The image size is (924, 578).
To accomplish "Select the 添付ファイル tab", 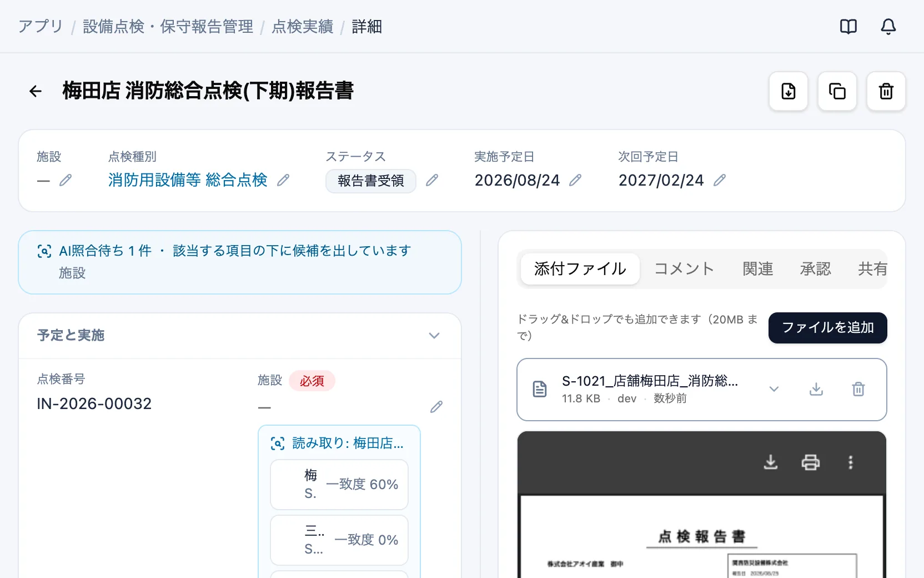I will (580, 269).
